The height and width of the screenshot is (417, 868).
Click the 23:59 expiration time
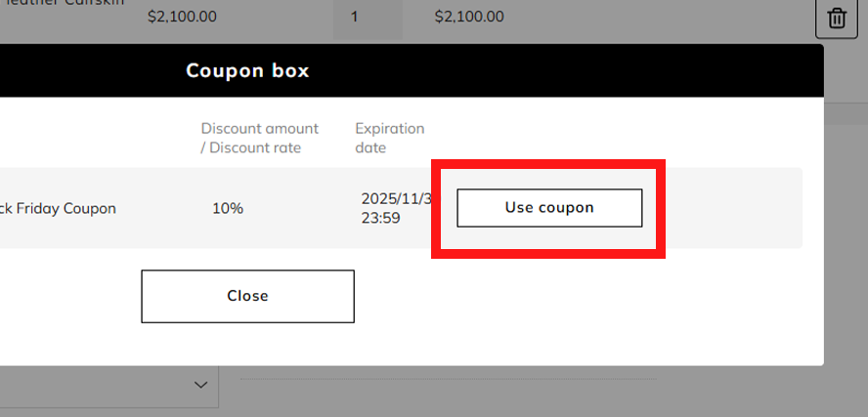coord(380,219)
